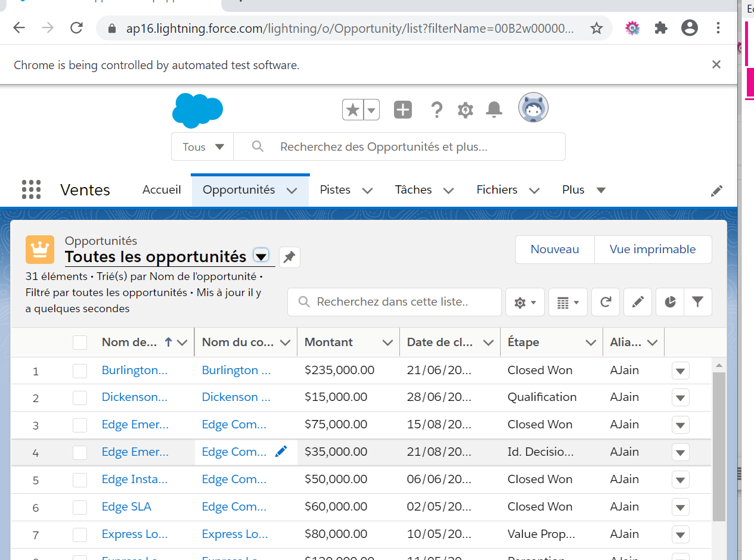Focus the Recherchez dans cette liste field
Screen dimensions: 754x560
tap(395, 302)
